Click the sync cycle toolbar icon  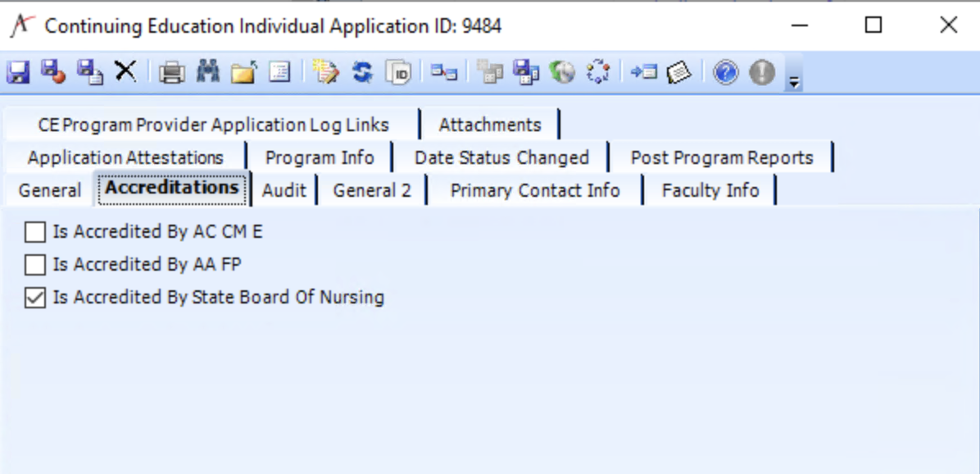(x=598, y=71)
